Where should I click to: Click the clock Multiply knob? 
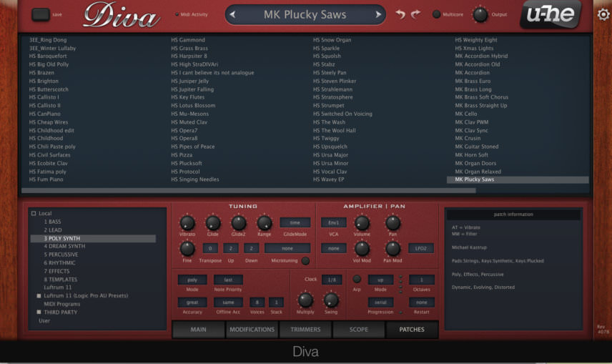(305, 300)
